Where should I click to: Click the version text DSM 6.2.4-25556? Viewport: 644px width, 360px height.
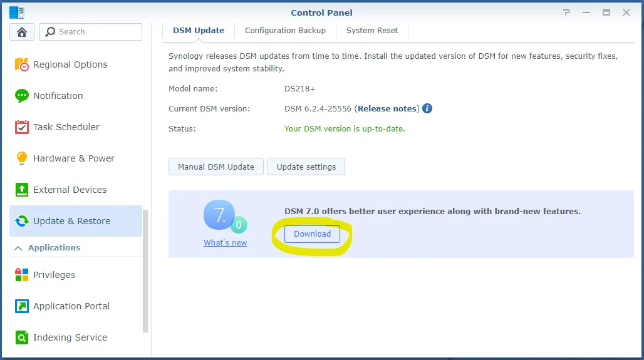click(x=318, y=109)
